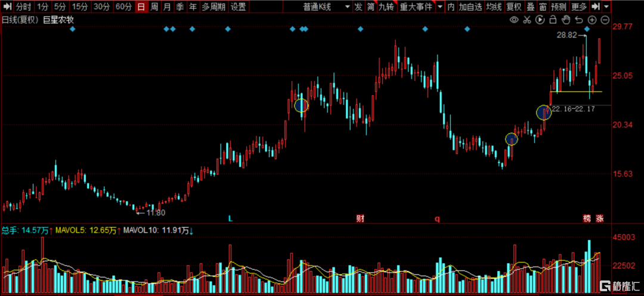The width and height of the screenshot is (644, 296).
Task: Switch to the 60分 period tab
Action: 123,7
